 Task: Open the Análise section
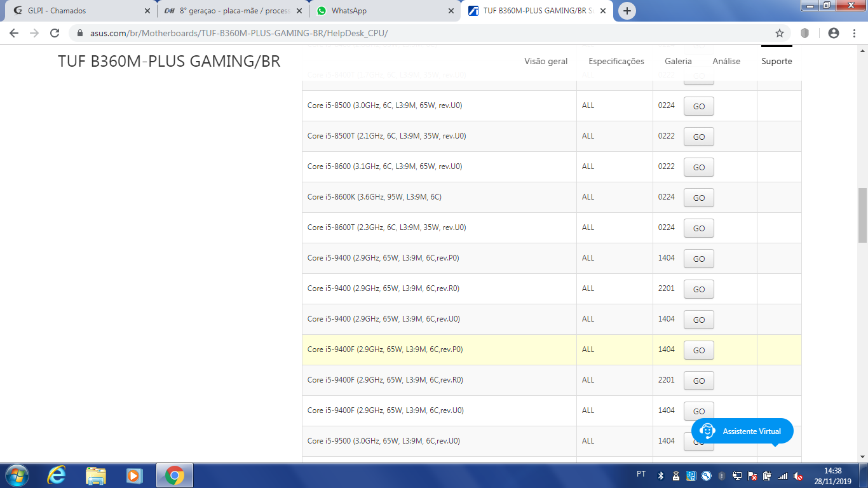726,61
